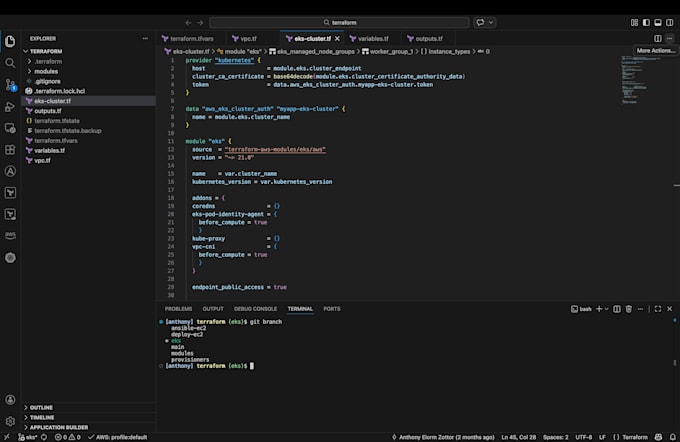
Task: Go back with the navigation arrow
Action: click(x=188, y=23)
